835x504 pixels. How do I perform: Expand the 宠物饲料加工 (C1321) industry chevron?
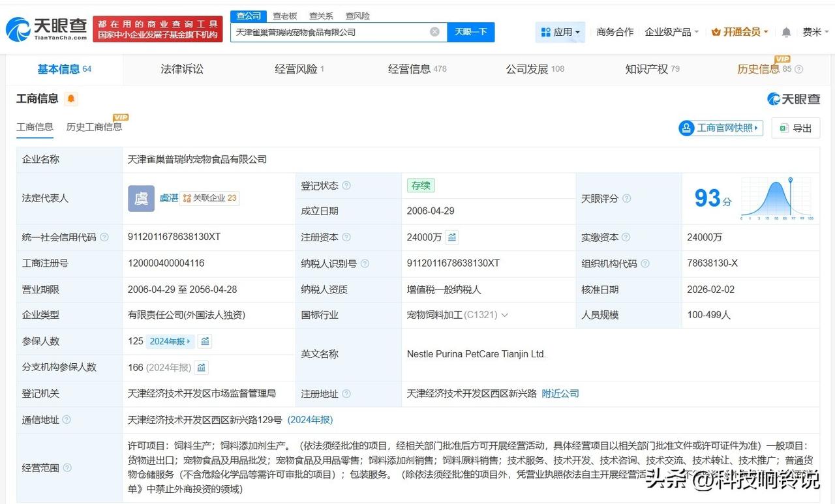point(504,315)
